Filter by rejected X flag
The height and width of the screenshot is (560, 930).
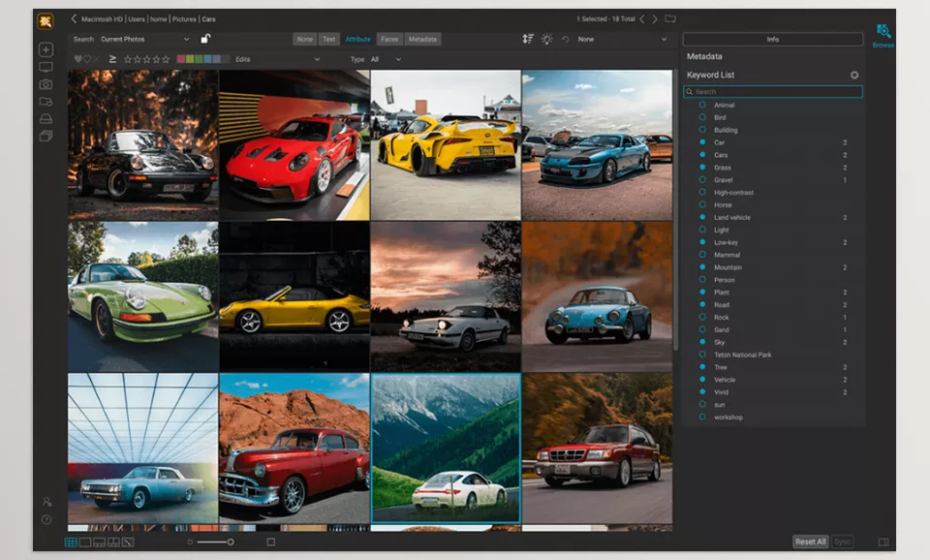point(96,59)
